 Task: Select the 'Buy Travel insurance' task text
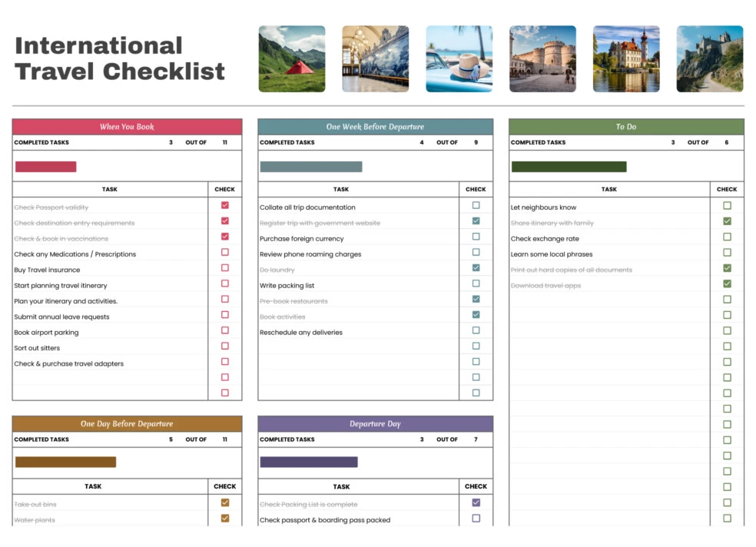coord(48,270)
